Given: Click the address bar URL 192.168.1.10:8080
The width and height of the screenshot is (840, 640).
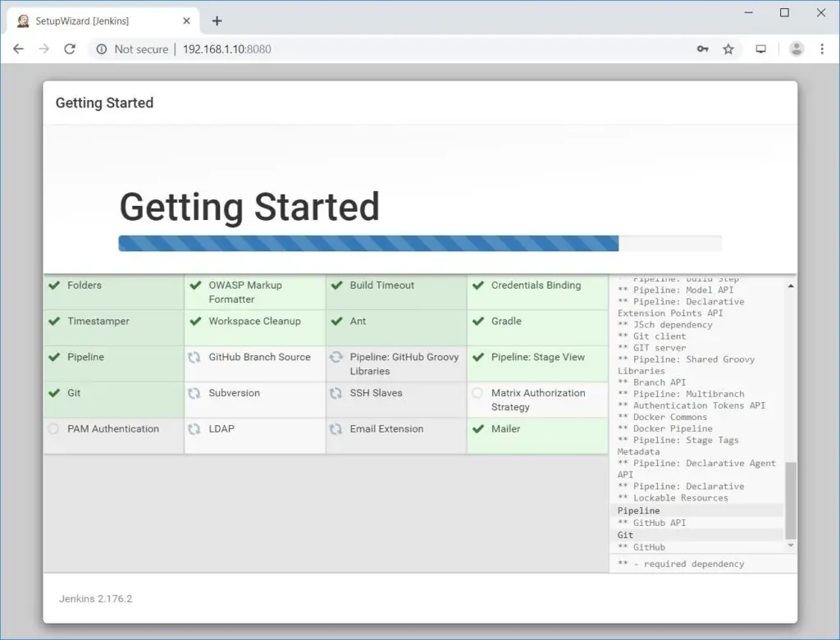Looking at the screenshot, I should pyautogui.click(x=227, y=48).
